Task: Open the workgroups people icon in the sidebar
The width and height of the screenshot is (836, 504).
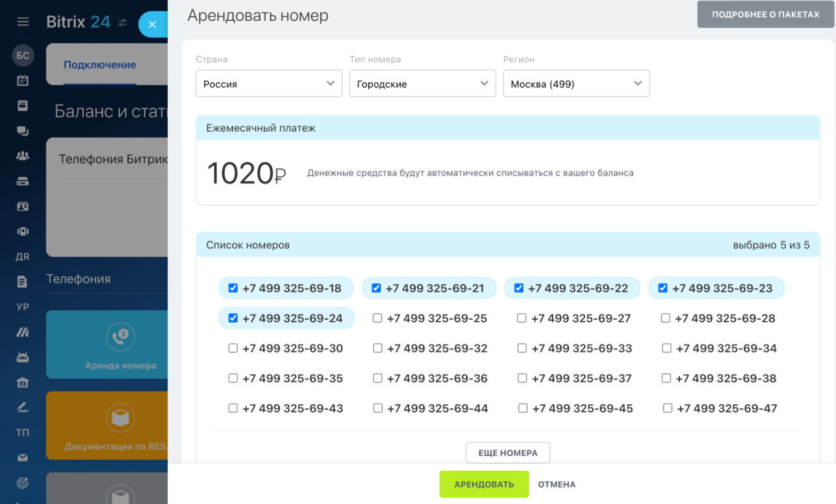Action: (23, 156)
